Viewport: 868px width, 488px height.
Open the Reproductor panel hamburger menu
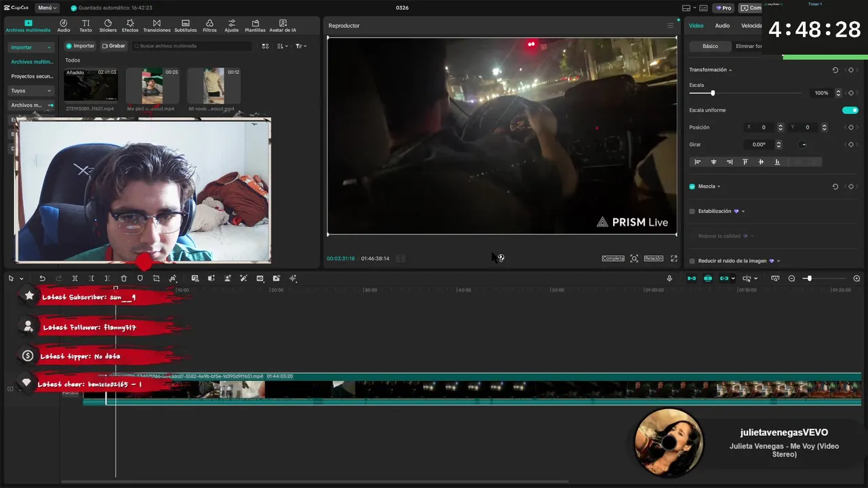coord(671,26)
